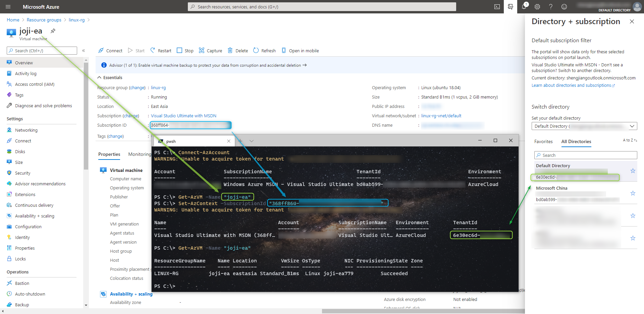Star the Microsoft China directory
644x314 pixels.
(x=633, y=193)
